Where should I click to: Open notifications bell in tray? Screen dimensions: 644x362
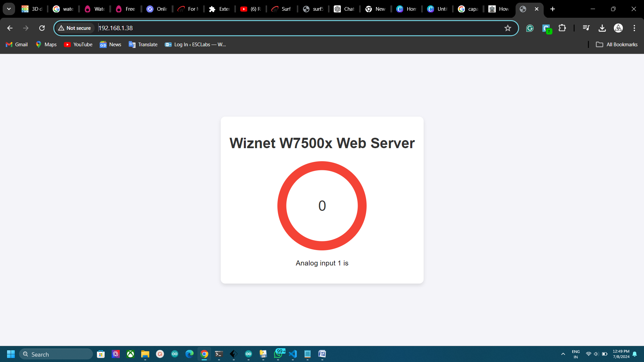pos(635,354)
